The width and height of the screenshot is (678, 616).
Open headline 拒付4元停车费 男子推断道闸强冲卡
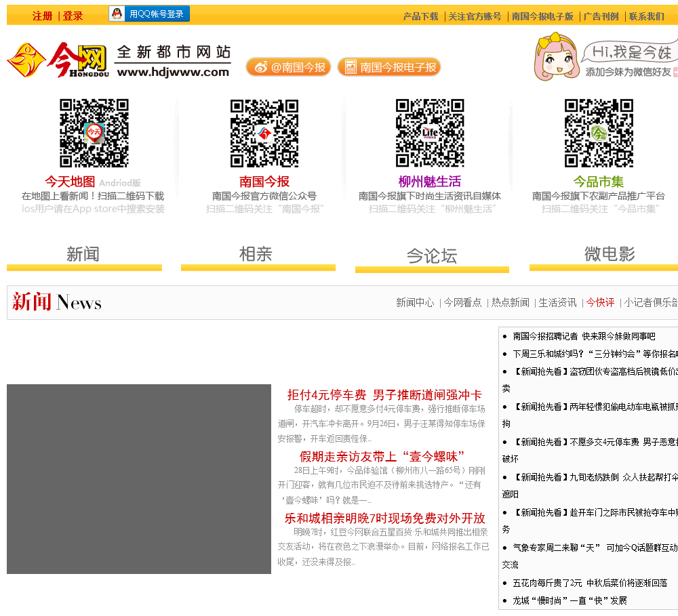pos(384,394)
